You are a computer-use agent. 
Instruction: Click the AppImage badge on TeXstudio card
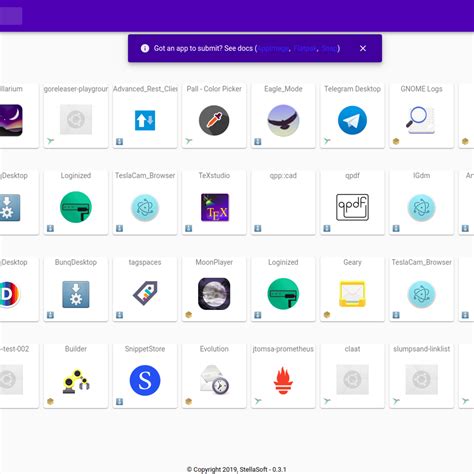coord(189,228)
